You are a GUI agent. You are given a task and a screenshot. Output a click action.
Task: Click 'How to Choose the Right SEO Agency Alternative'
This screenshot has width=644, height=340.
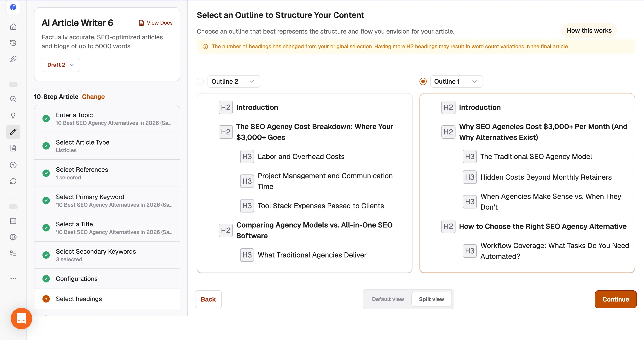click(x=542, y=227)
